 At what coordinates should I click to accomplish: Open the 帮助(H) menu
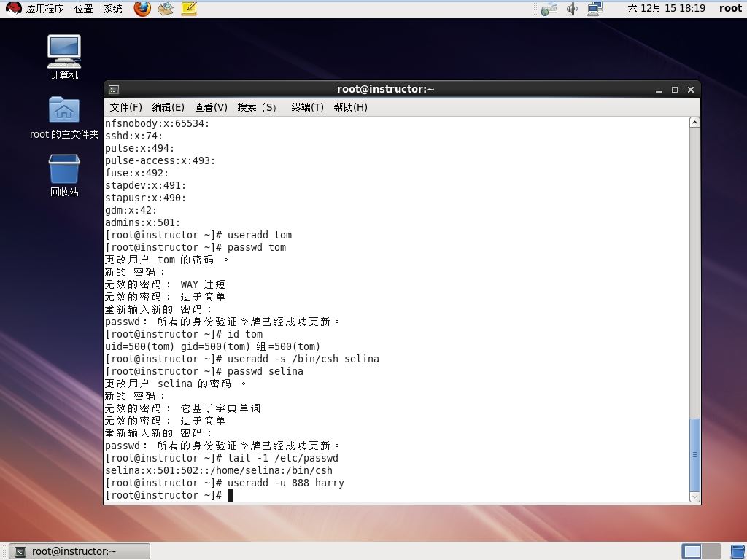351,108
